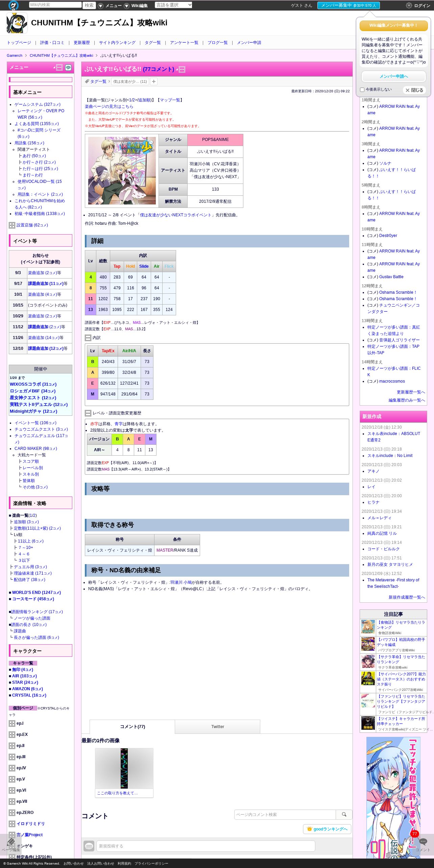Screen dimensions: 434x868
Task: Click the crown goodランキングへ button
Action: click(x=327, y=829)
